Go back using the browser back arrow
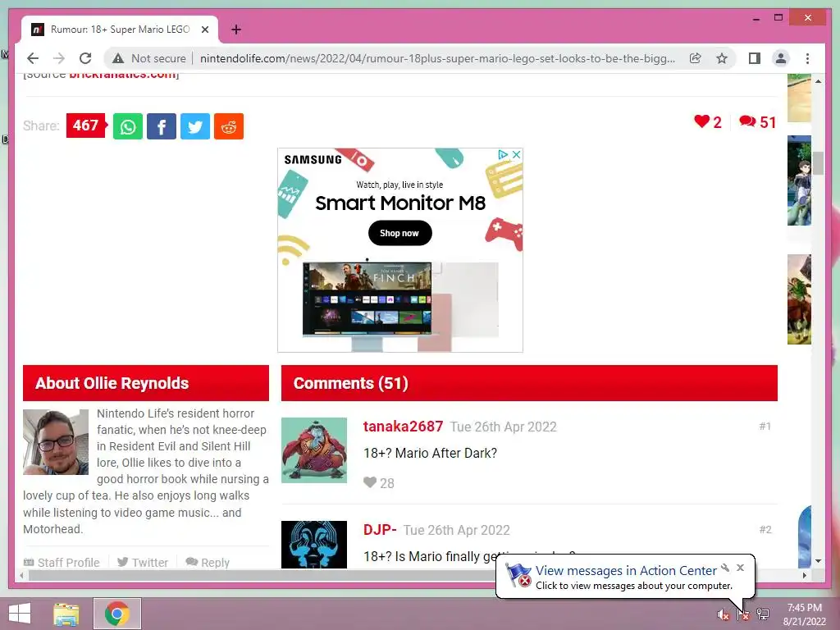This screenshot has width=840, height=630. [33, 58]
